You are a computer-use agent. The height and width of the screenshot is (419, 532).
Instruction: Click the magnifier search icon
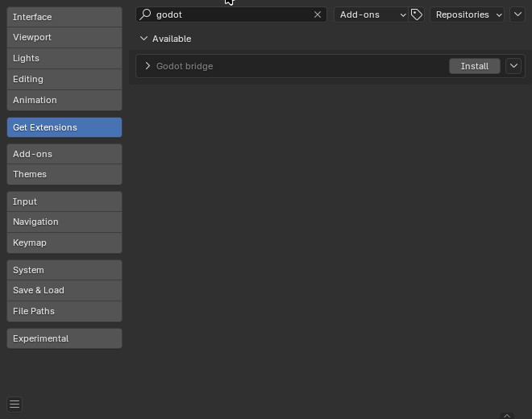146,15
